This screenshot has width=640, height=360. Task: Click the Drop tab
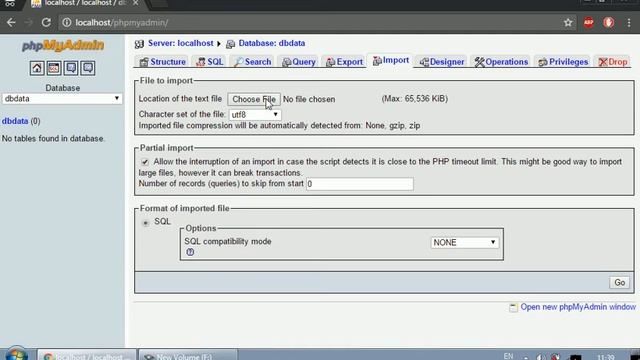pyautogui.click(x=613, y=62)
